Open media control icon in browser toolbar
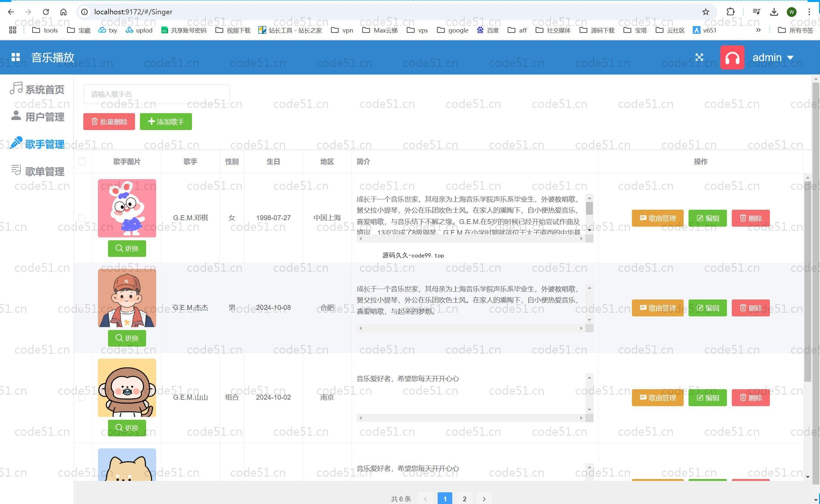 click(x=756, y=12)
